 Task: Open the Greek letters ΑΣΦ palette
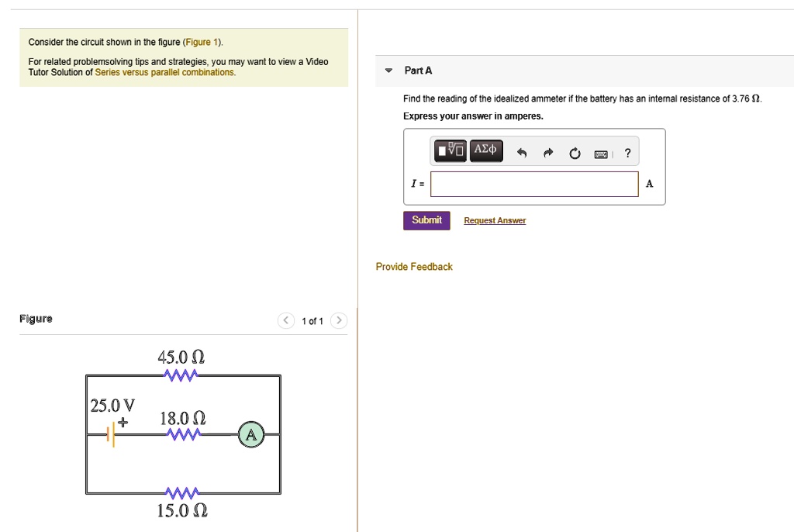tap(485, 150)
